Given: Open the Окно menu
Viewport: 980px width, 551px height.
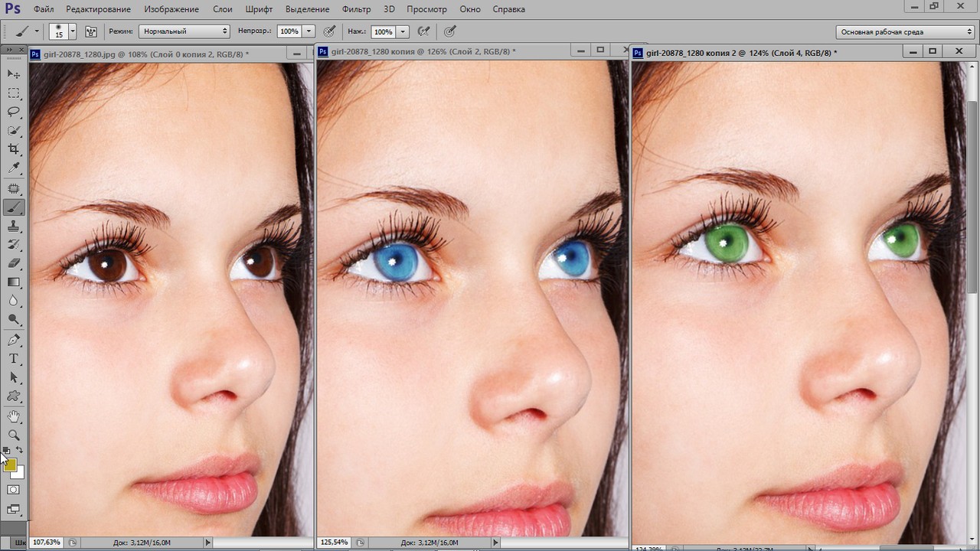Looking at the screenshot, I should pos(470,9).
